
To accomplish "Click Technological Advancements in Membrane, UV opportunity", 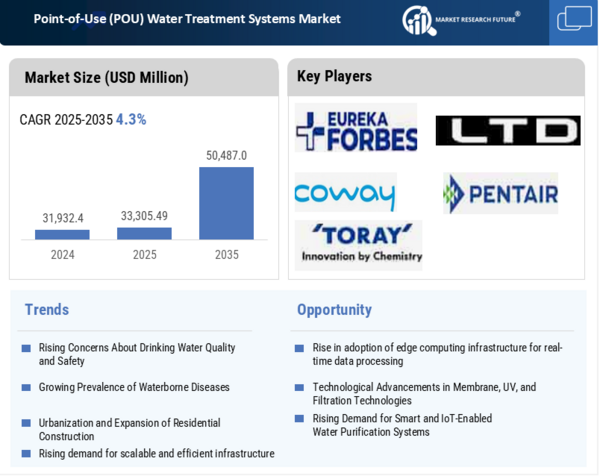I will click(424, 393).
